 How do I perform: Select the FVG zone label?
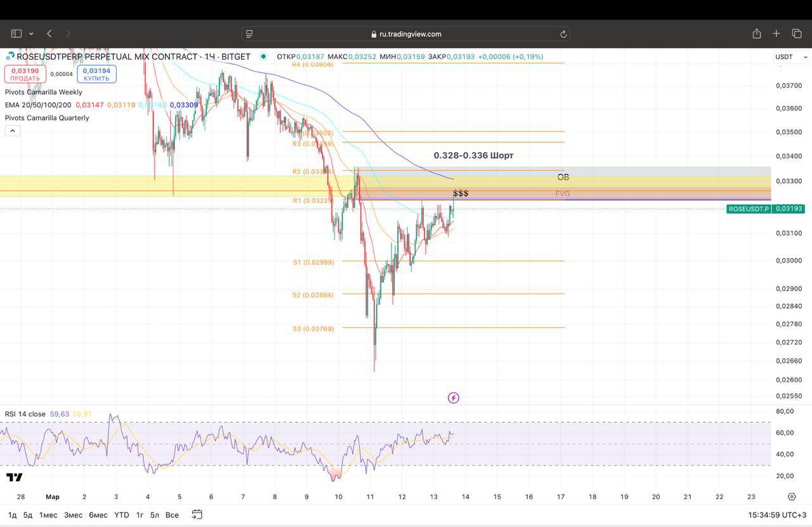point(563,193)
